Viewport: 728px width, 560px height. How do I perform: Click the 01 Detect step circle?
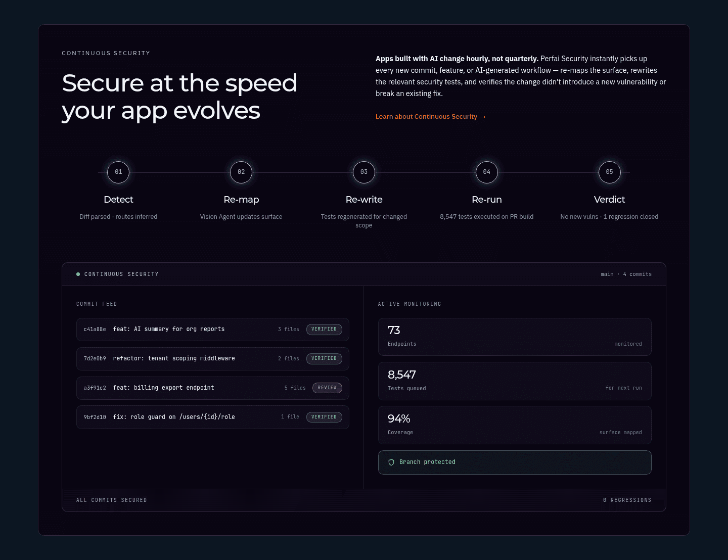click(118, 172)
